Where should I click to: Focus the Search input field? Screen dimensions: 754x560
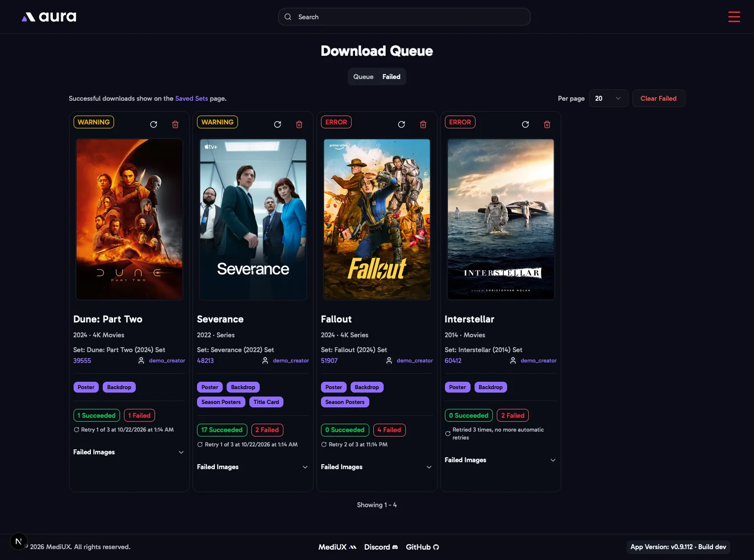[404, 17]
